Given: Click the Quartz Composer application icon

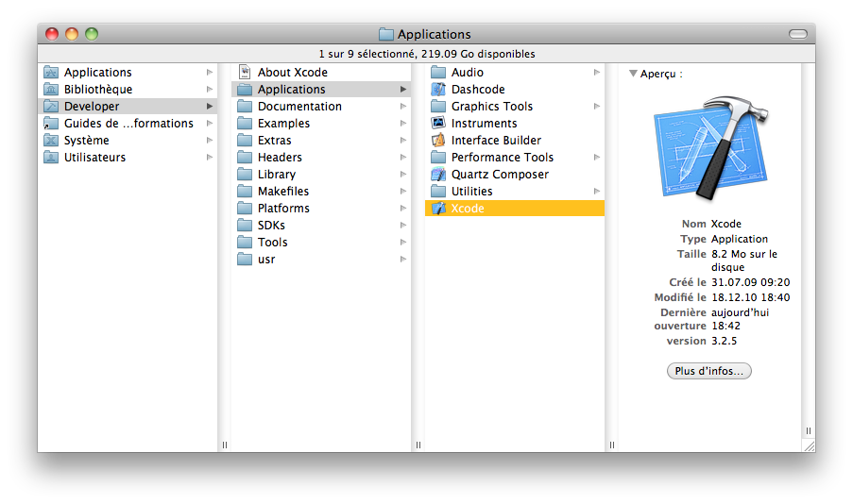Looking at the screenshot, I should [x=438, y=174].
